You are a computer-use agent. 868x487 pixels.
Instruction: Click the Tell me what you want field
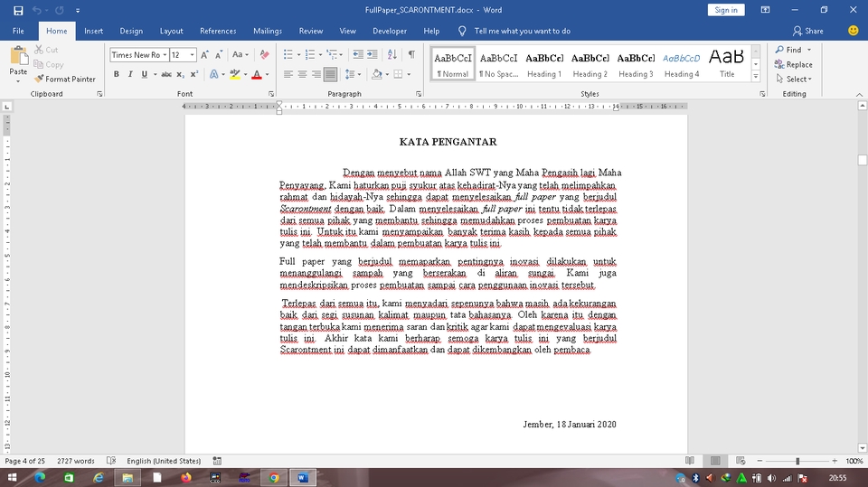tap(522, 31)
